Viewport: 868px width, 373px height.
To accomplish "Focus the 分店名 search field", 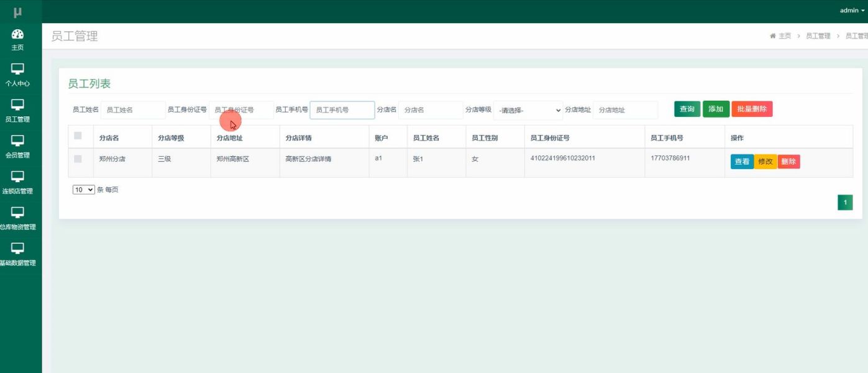I will [431, 110].
